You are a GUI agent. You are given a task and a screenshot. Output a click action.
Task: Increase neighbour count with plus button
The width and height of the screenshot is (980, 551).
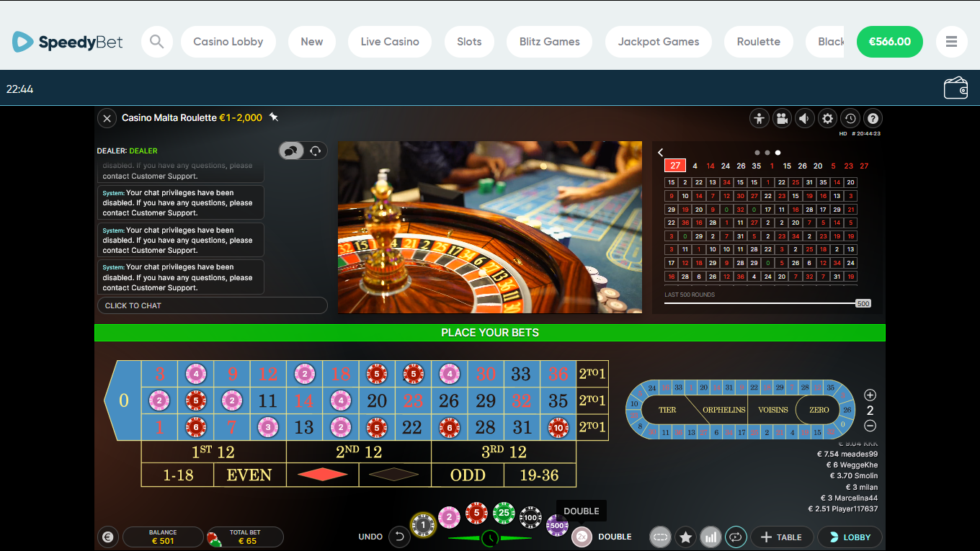tap(870, 395)
